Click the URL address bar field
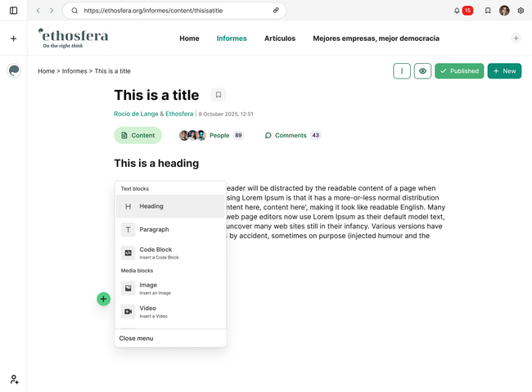Screen dimensions: 532x392 (x=172, y=11)
